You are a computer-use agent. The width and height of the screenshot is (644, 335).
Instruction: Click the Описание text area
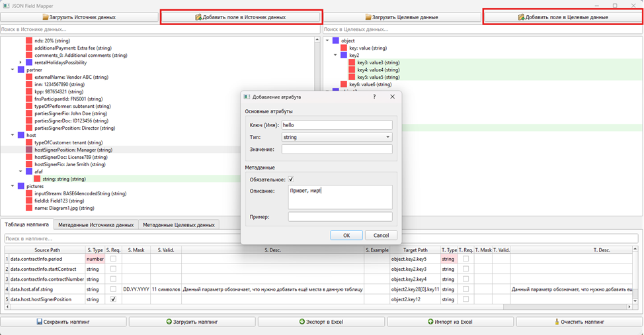click(x=340, y=197)
